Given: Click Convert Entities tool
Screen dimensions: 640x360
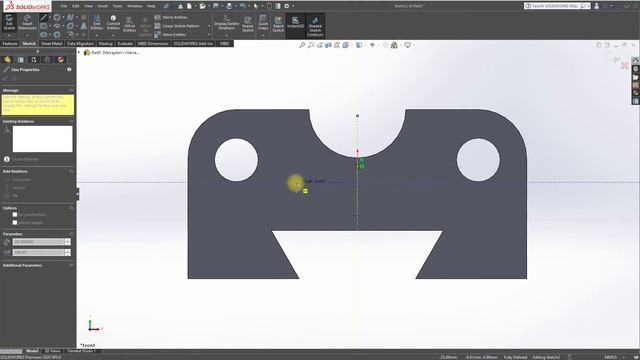Looking at the screenshot, I should click(113, 22).
